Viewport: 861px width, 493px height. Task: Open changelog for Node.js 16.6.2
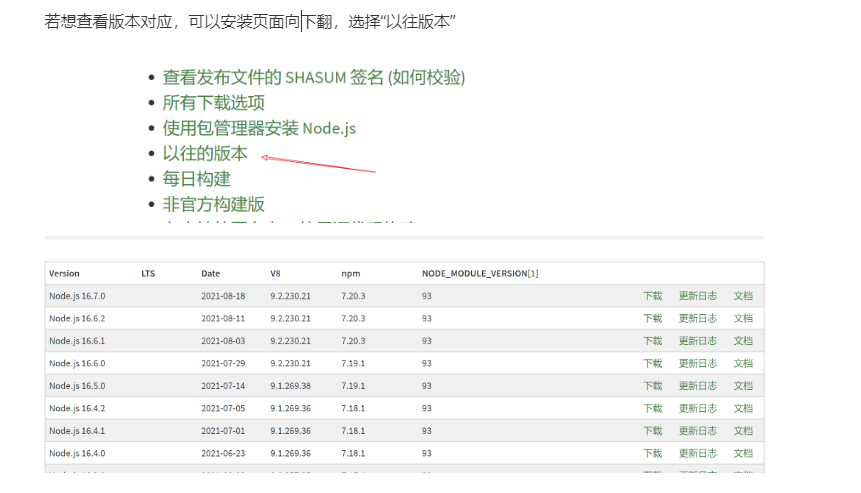[x=697, y=318]
